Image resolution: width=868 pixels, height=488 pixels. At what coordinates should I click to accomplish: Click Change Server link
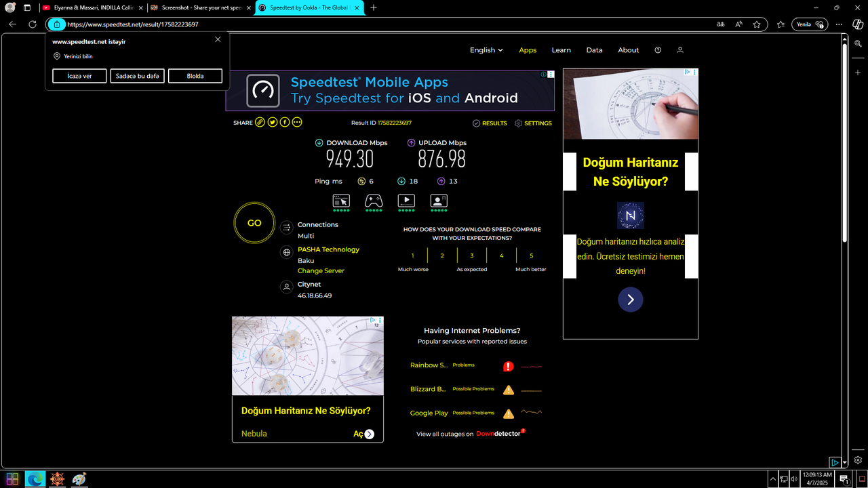321,270
